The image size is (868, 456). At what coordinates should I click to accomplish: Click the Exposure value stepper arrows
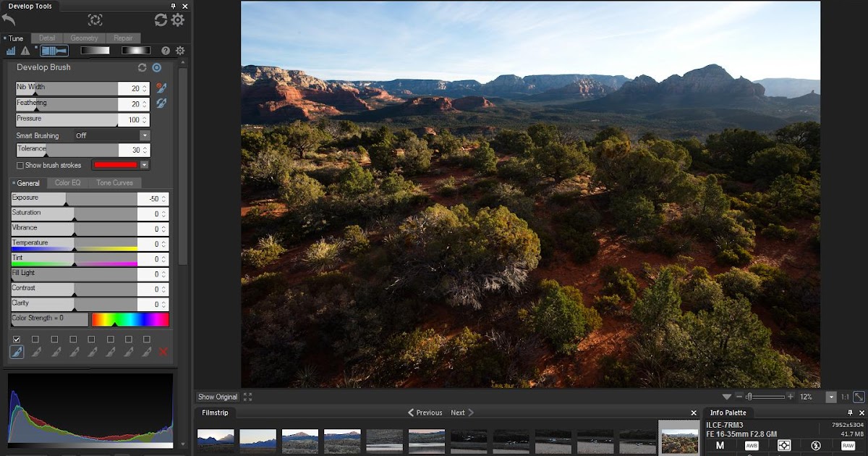(x=163, y=199)
